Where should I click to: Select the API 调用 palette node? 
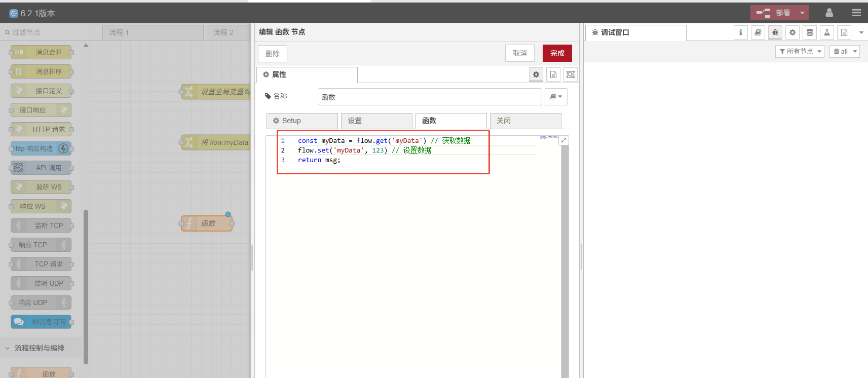[41, 168]
